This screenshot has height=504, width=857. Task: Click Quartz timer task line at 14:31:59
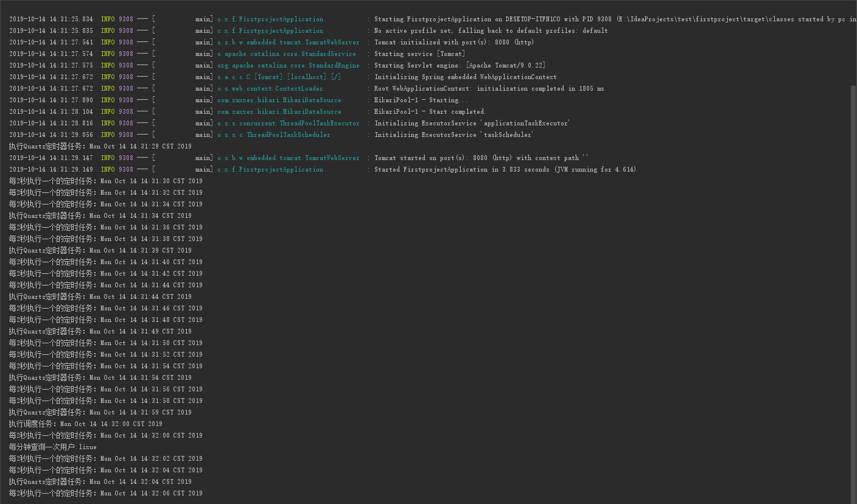tap(100, 413)
